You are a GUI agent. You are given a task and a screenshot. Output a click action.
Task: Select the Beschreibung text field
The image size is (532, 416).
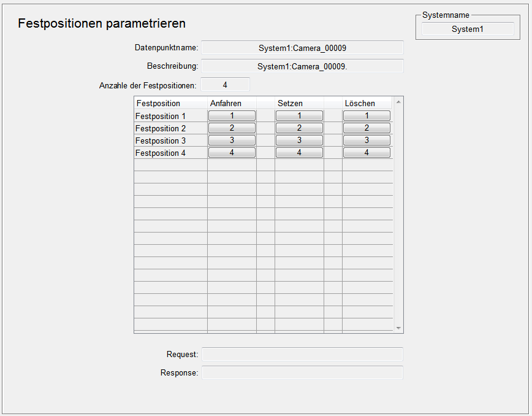click(x=302, y=66)
